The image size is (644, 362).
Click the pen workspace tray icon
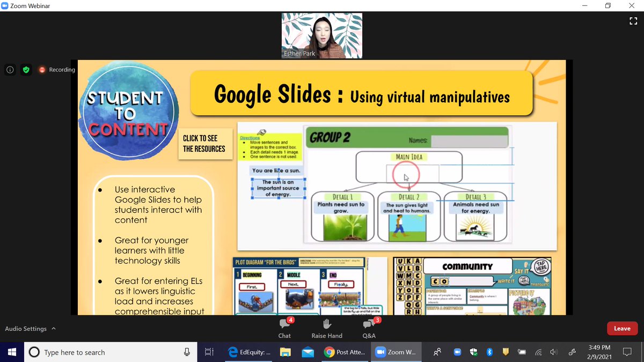click(x=573, y=352)
